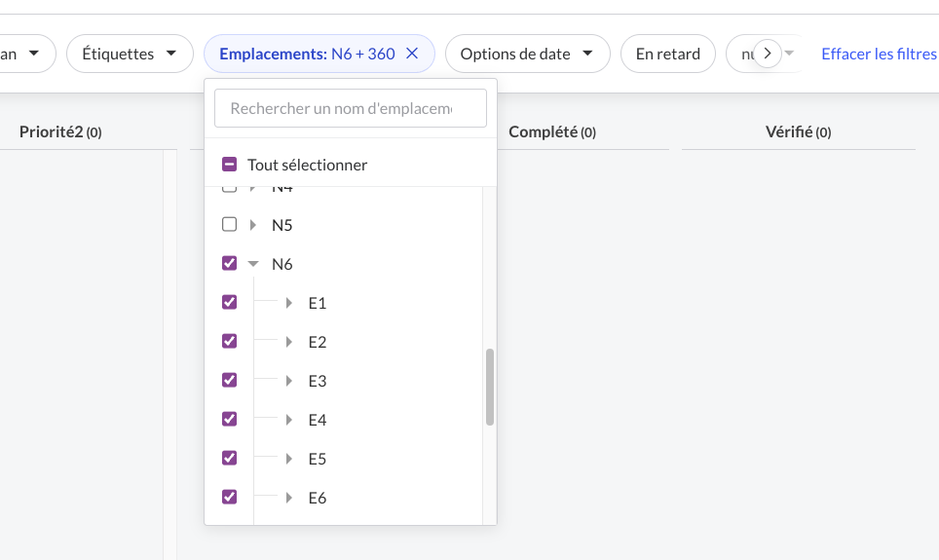Uncheck the E4 checkbox
The height and width of the screenshot is (560, 939).
[x=229, y=419]
